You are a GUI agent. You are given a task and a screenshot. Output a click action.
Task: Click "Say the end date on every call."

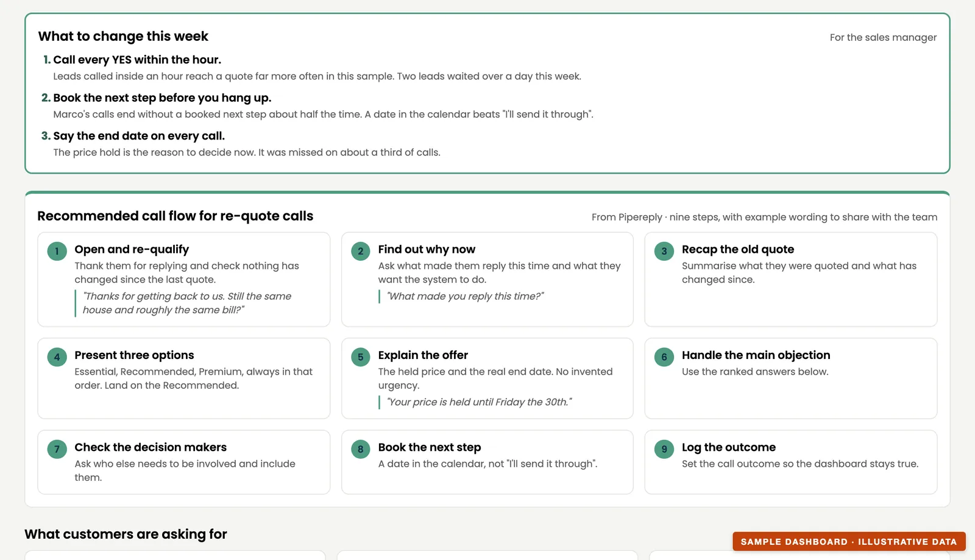tap(139, 136)
